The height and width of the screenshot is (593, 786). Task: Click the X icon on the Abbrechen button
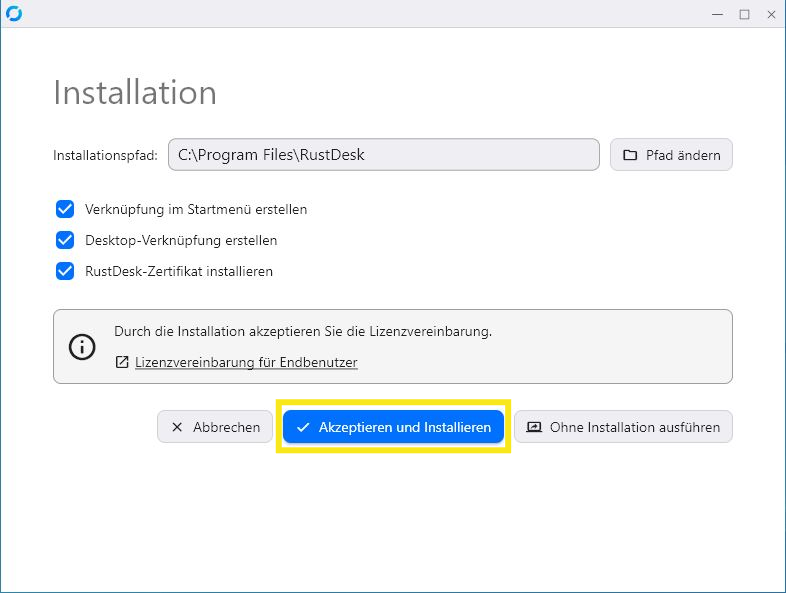176,427
